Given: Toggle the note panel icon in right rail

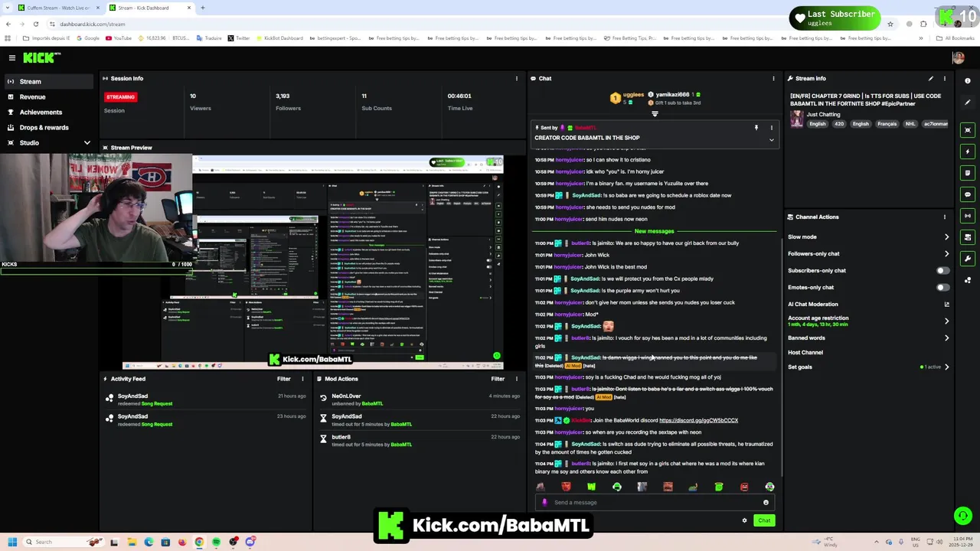Looking at the screenshot, I should pos(968,173).
